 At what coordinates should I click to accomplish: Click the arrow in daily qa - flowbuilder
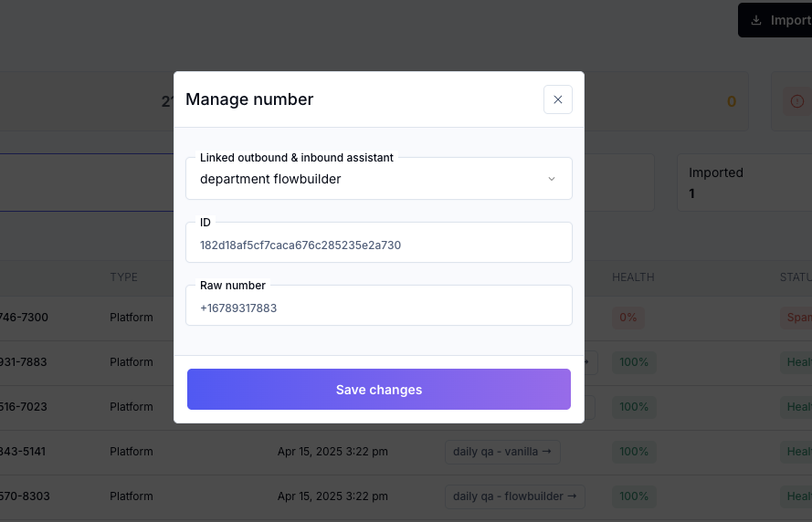coord(572,496)
